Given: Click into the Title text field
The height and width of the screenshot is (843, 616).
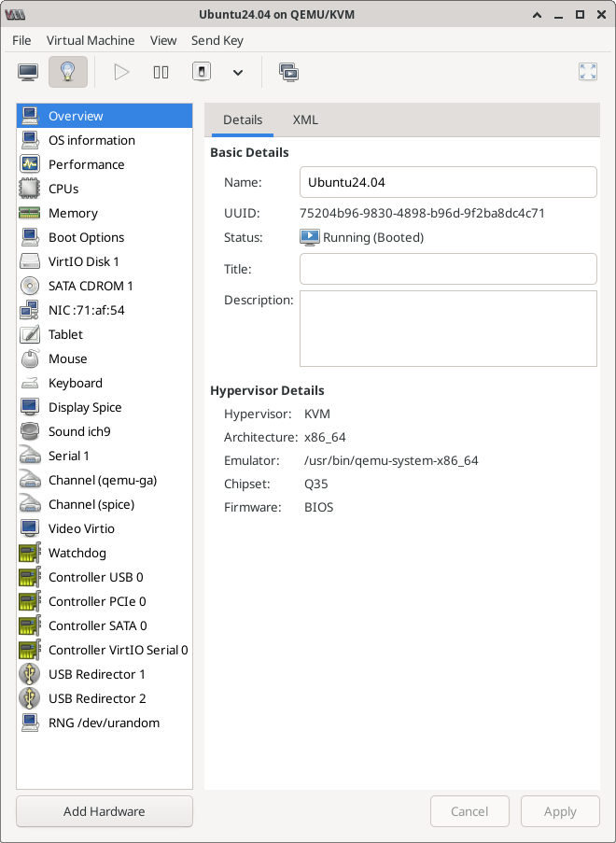Looking at the screenshot, I should click(447, 269).
